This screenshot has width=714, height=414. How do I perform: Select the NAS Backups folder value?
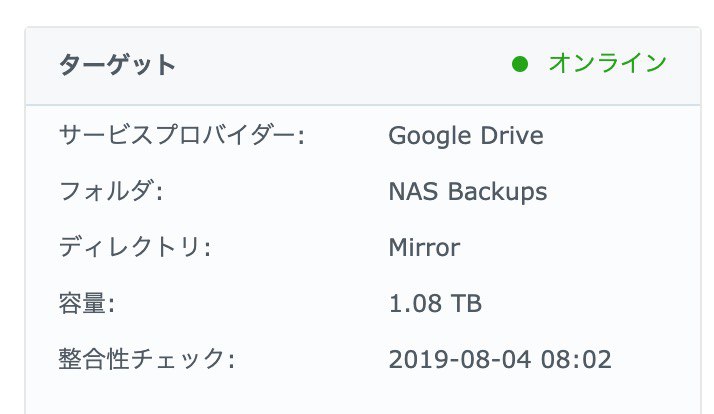[468, 191]
